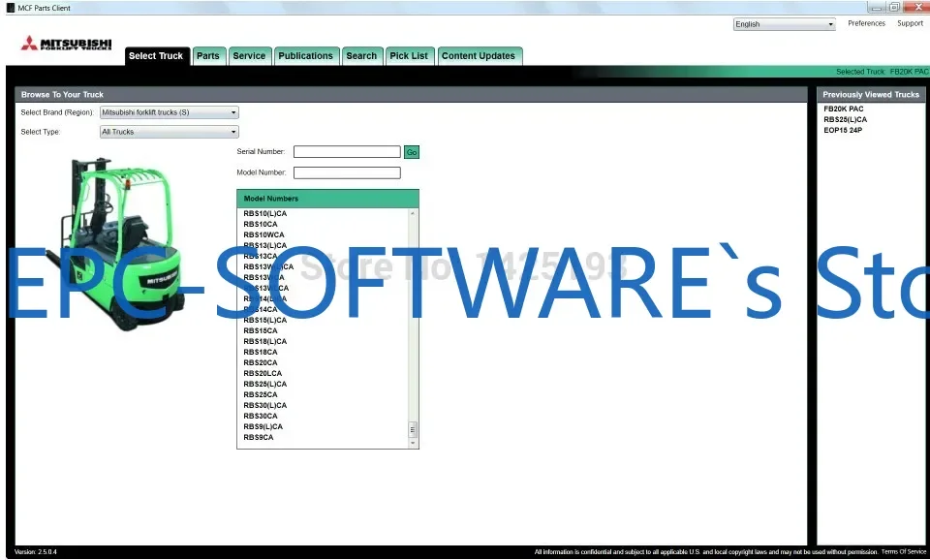Open the Select Truck tab
Image resolution: width=930 pixels, height=560 pixels.
[156, 56]
